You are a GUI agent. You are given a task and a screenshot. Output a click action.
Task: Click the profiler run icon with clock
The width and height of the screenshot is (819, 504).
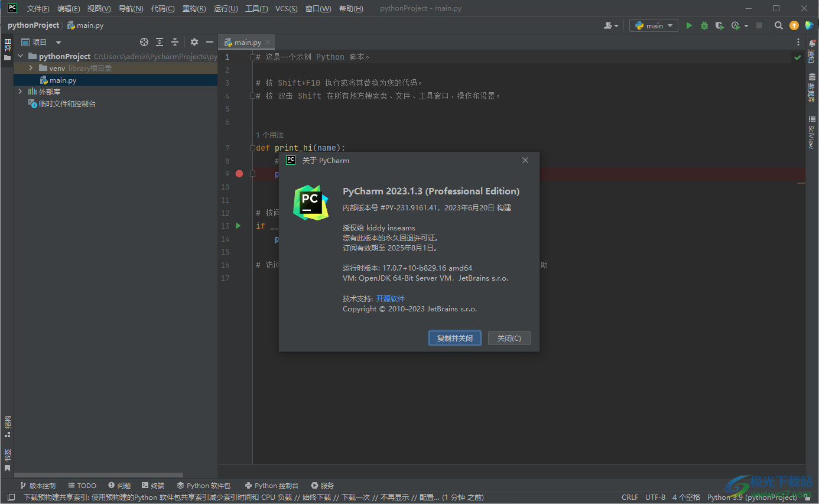pyautogui.click(x=735, y=25)
